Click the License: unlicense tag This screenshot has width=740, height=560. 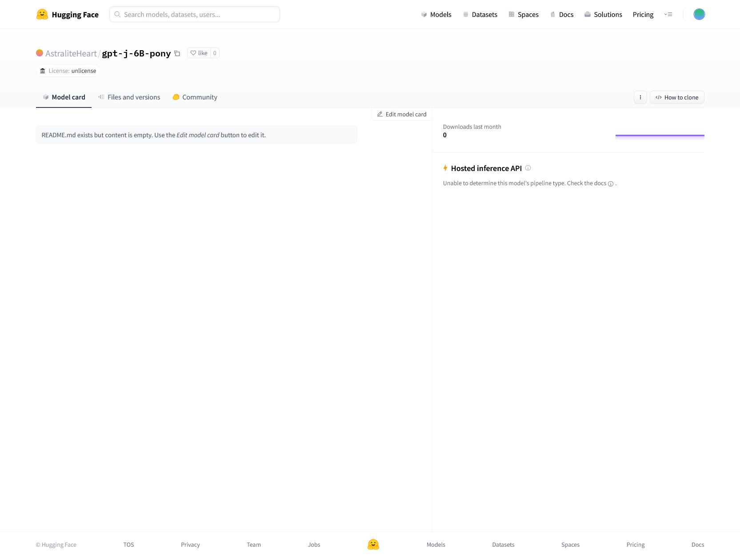[x=68, y=71]
